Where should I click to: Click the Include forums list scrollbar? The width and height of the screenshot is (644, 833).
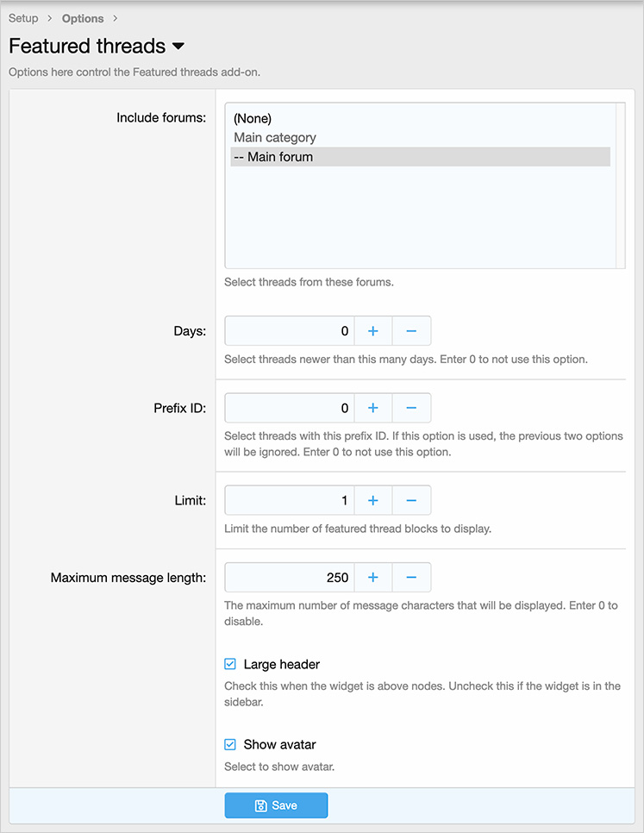pyautogui.click(x=620, y=185)
